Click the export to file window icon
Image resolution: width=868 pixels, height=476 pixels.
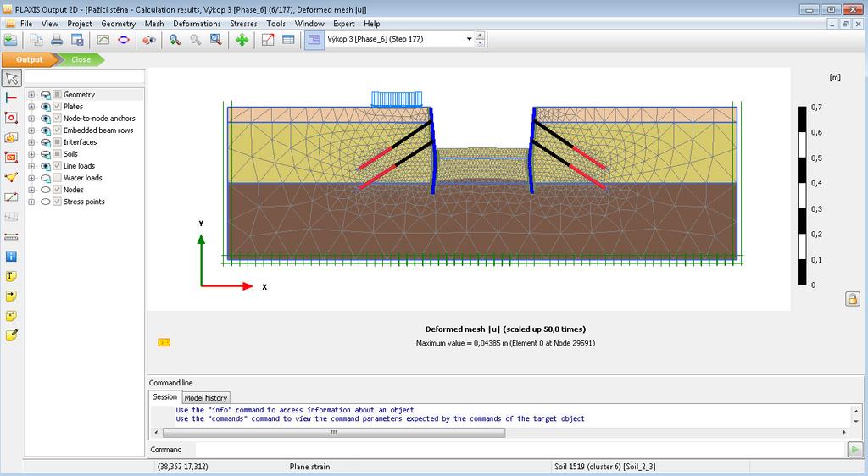pyautogui.click(x=77, y=40)
